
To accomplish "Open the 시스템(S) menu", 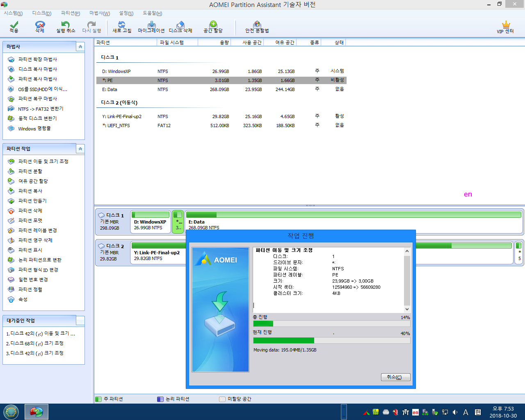I will [13, 13].
